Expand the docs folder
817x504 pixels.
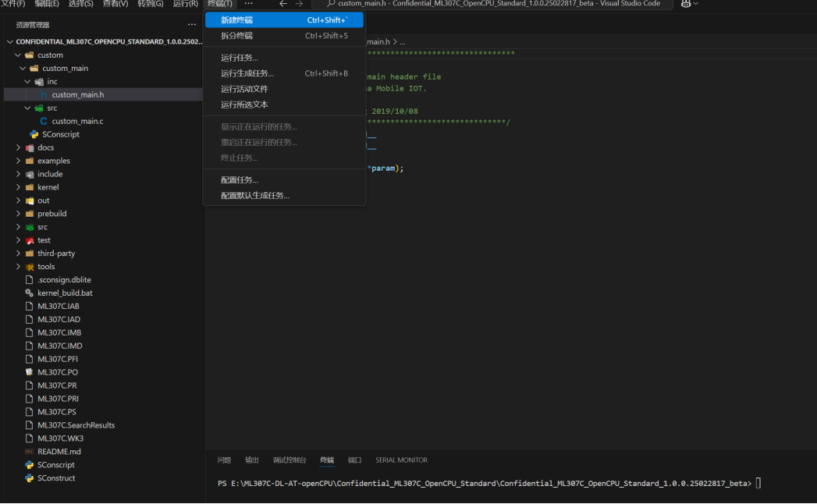[x=18, y=147]
